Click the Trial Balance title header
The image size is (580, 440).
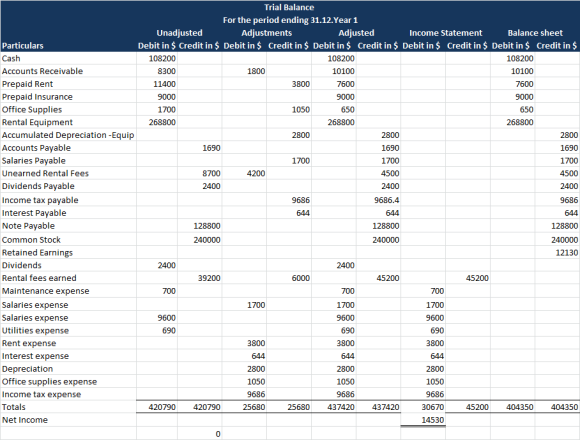[289, 7]
